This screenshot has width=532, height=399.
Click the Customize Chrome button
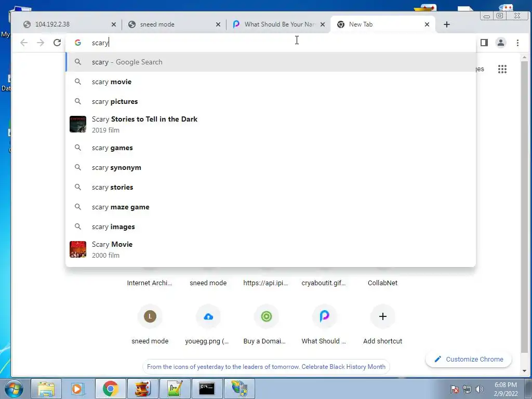coord(469,360)
